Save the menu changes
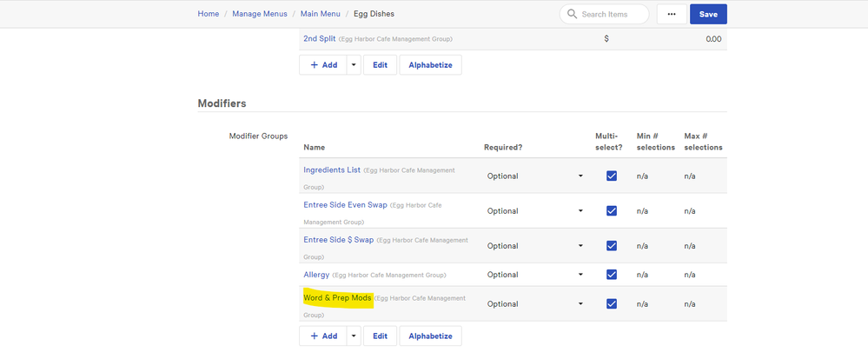This screenshot has width=868, height=359. [x=708, y=15]
